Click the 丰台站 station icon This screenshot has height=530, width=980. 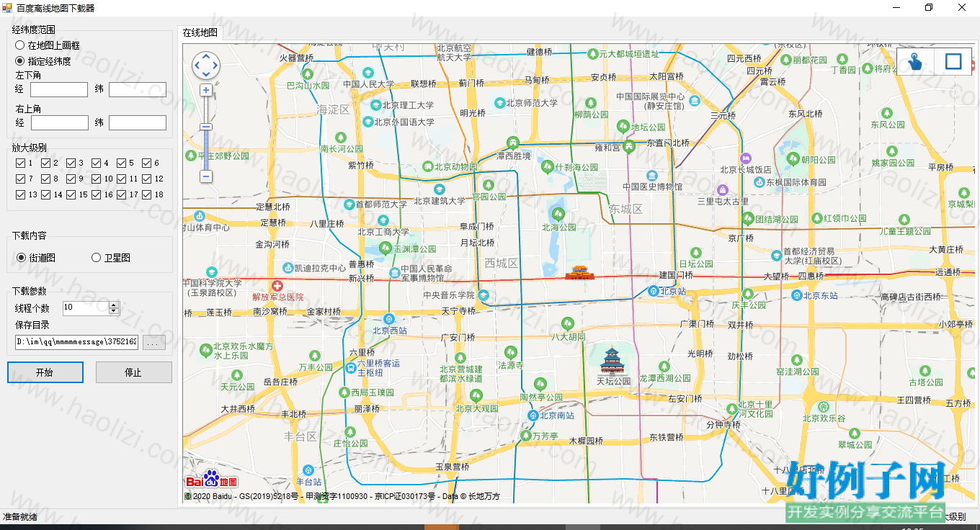coord(308,470)
